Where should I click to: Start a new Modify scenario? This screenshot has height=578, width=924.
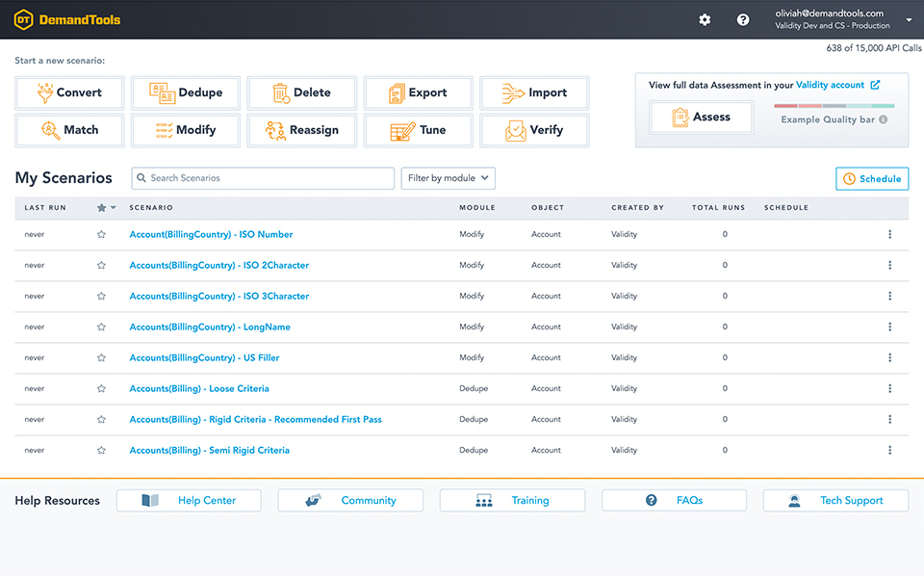coord(186,130)
